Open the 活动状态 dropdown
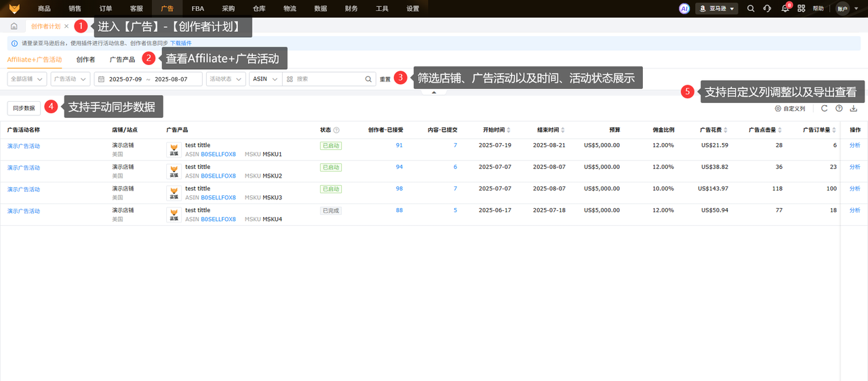 tap(226, 79)
